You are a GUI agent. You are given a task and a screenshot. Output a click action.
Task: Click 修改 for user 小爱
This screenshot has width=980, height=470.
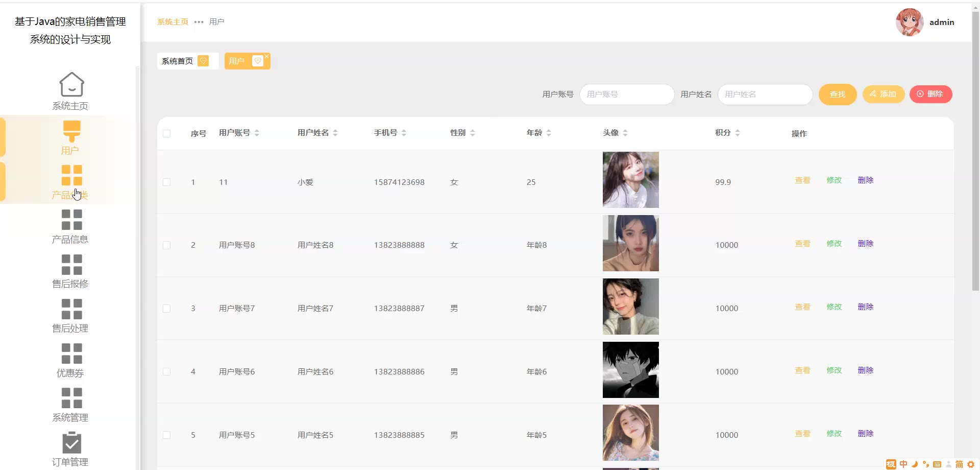[834, 180]
